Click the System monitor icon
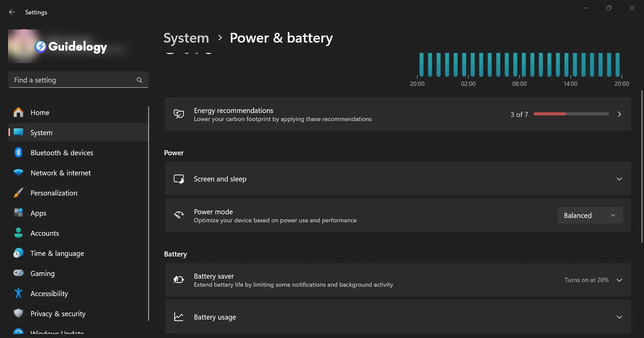This screenshot has height=338, width=644. pos(18,132)
